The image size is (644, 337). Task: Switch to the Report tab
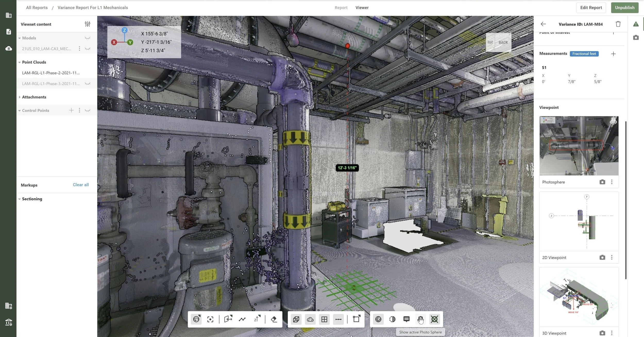(x=341, y=8)
